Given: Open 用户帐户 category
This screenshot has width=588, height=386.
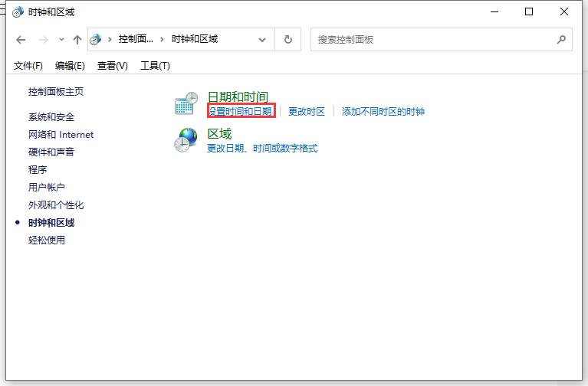Looking at the screenshot, I should point(47,188).
